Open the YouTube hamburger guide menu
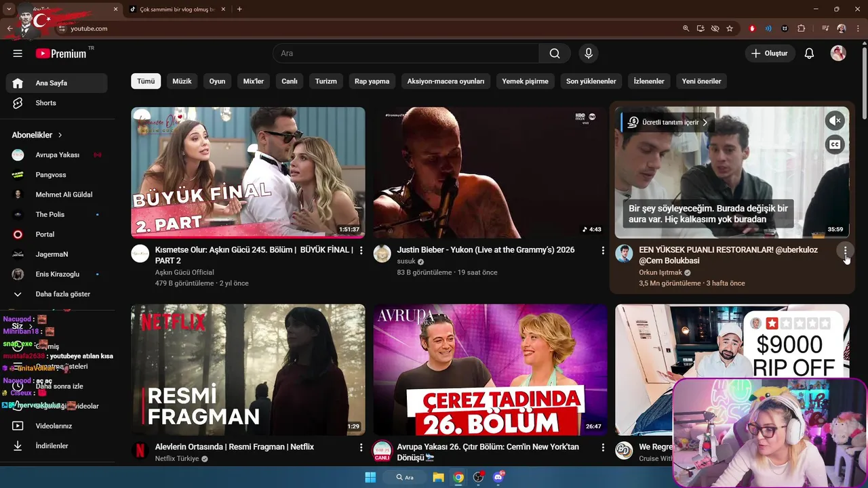The height and width of the screenshot is (488, 868). (x=18, y=54)
